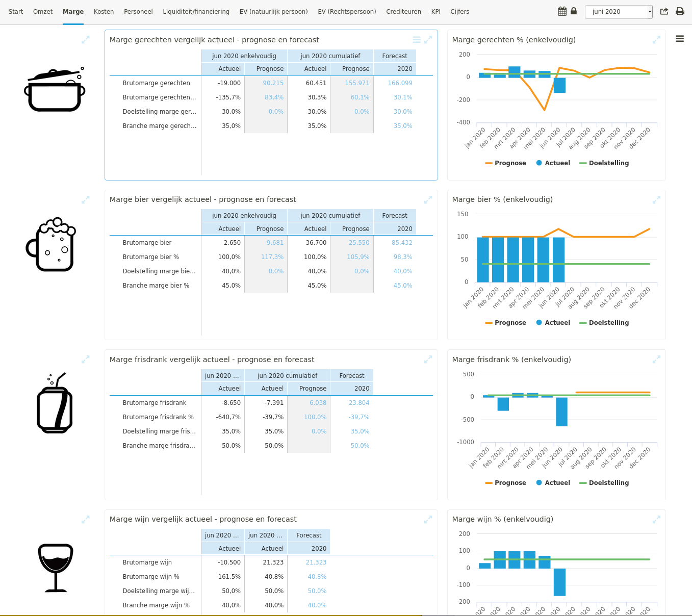
Task: Open the KPI tab
Action: click(435, 12)
